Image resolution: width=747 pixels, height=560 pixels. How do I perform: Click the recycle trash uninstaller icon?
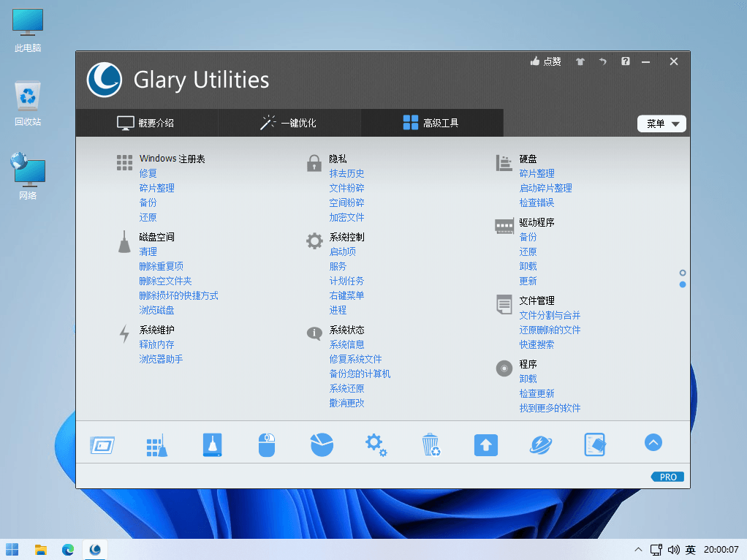[x=431, y=444]
